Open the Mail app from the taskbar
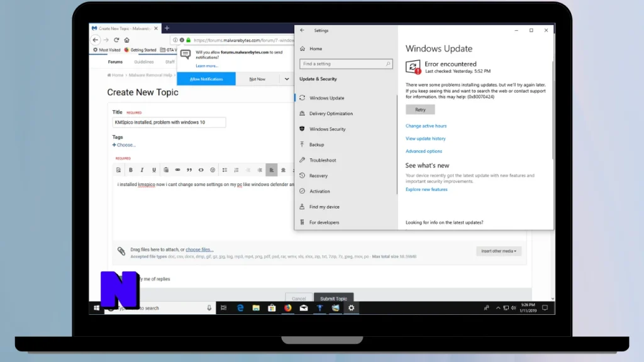This screenshot has height=362, width=644. [304, 308]
